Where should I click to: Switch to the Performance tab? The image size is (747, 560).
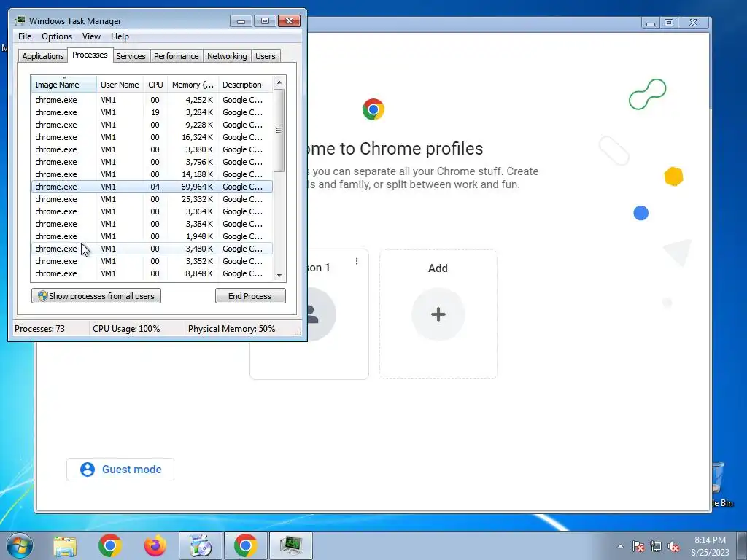(177, 56)
